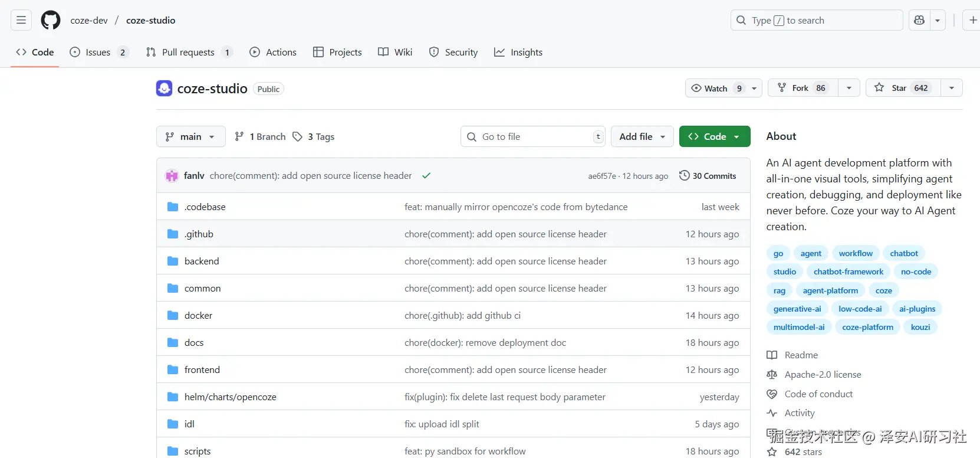View the 30 Commits history
This screenshot has width=980, height=458.
coord(708,176)
